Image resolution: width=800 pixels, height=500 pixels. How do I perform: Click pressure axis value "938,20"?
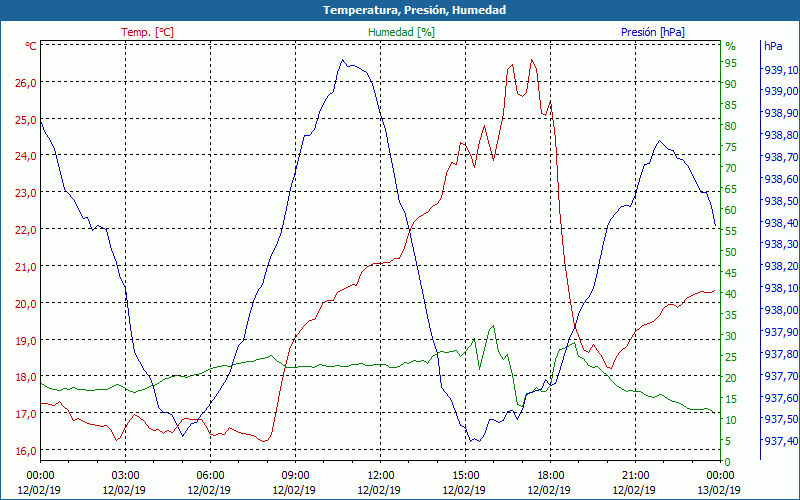pyautogui.click(x=781, y=266)
